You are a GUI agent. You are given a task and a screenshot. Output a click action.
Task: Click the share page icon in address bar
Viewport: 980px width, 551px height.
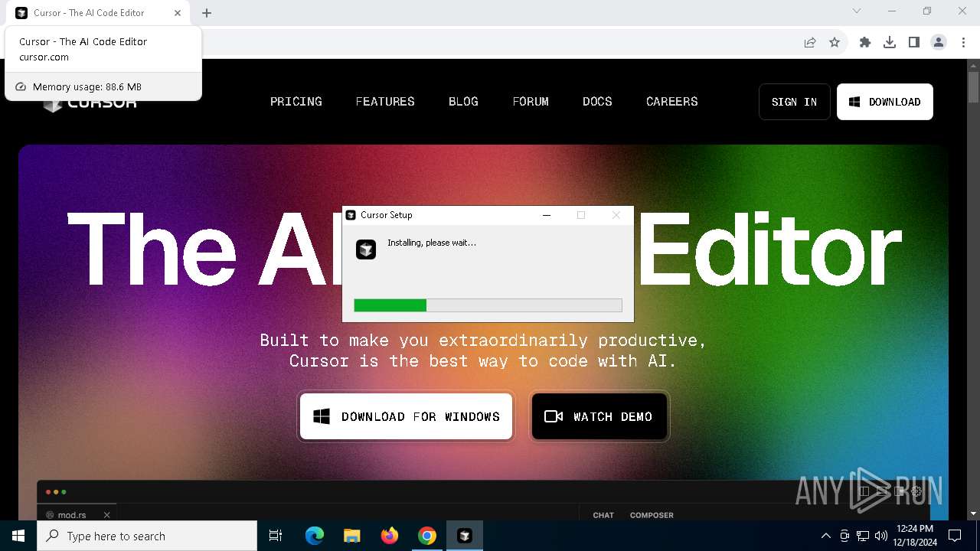tap(810, 42)
